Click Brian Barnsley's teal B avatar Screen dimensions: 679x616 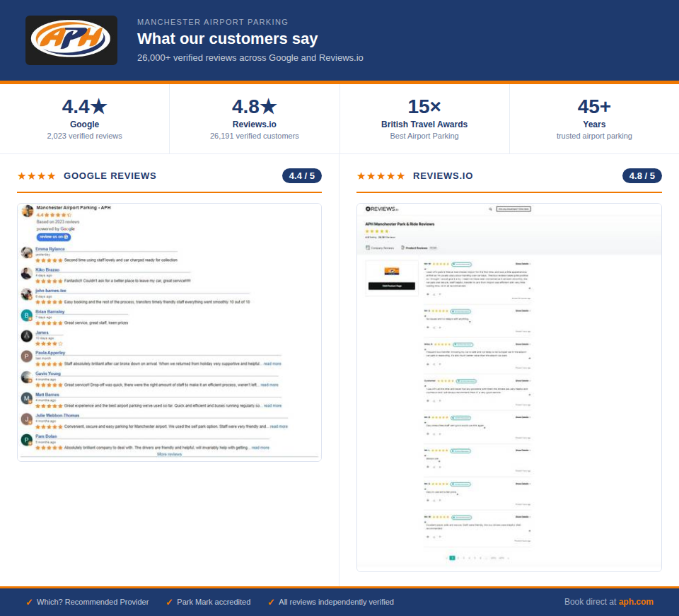coord(27,315)
